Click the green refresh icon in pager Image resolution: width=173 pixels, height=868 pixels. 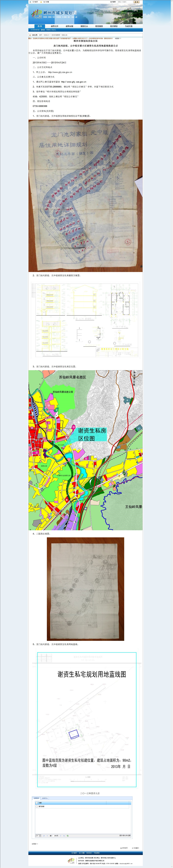click(x=68, y=836)
